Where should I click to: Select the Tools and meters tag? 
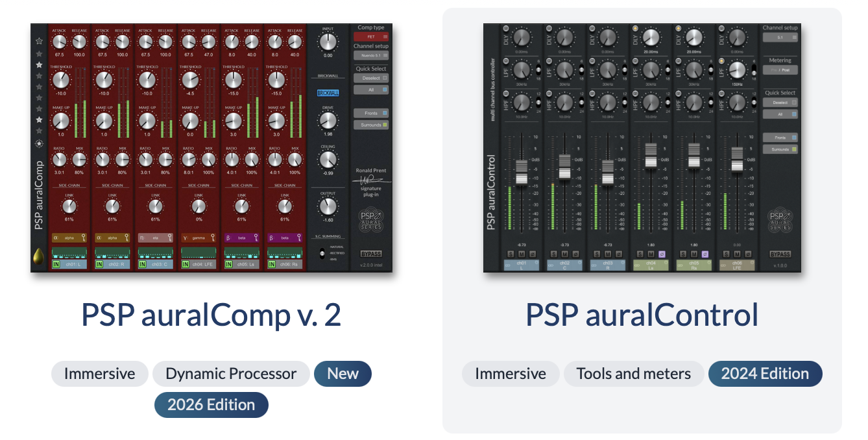(634, 374)
